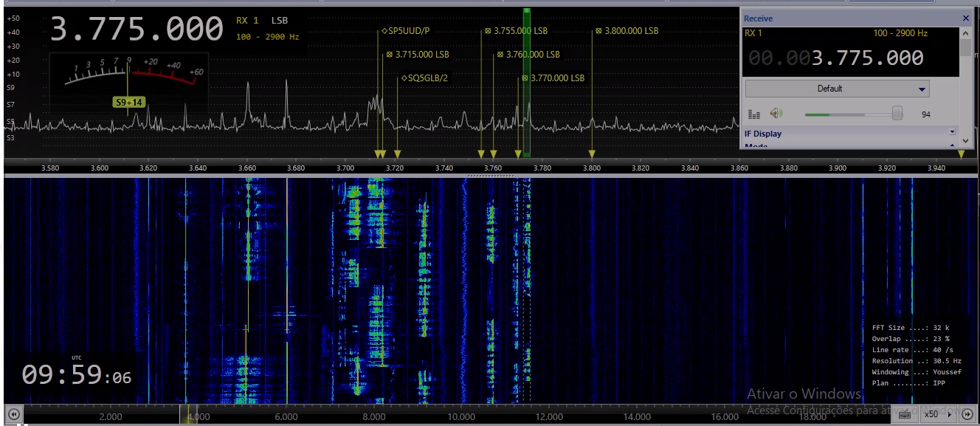Click the volume value 94
Viewport: 980px width, 426px height.
[926, 114]
